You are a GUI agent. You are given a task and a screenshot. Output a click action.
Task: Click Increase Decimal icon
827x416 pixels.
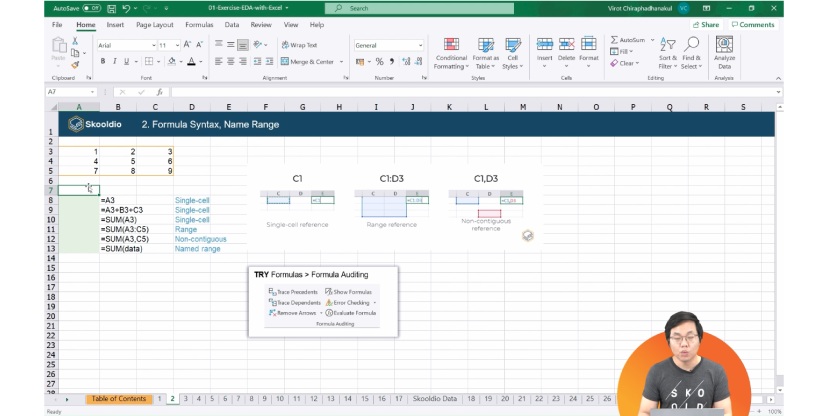pos(406,62)
